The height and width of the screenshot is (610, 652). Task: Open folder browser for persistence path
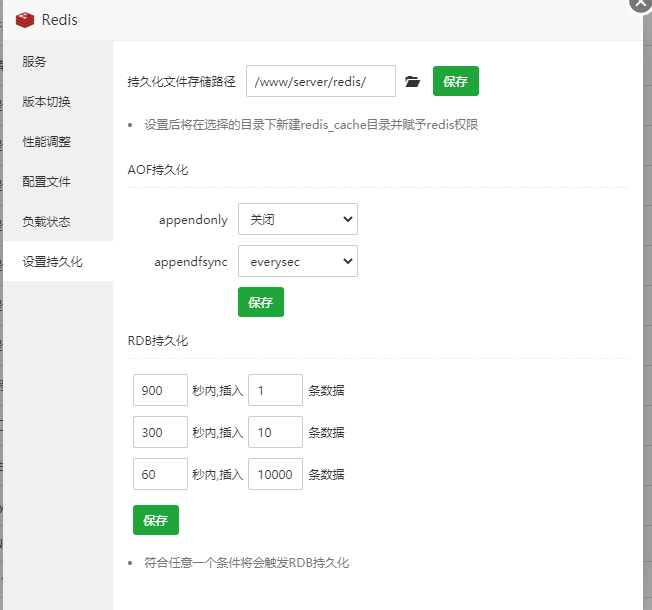click(x=412, y=81)
